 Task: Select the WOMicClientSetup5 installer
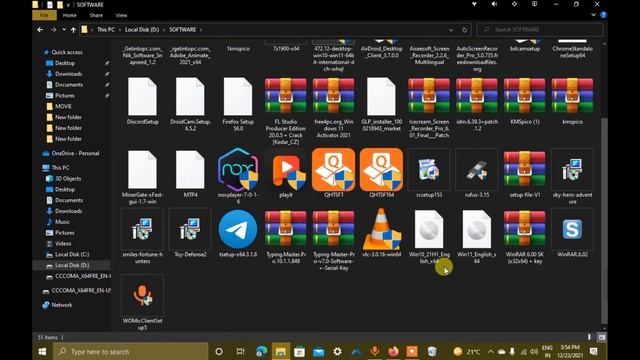pyautogui.click(x=142, y=295)
